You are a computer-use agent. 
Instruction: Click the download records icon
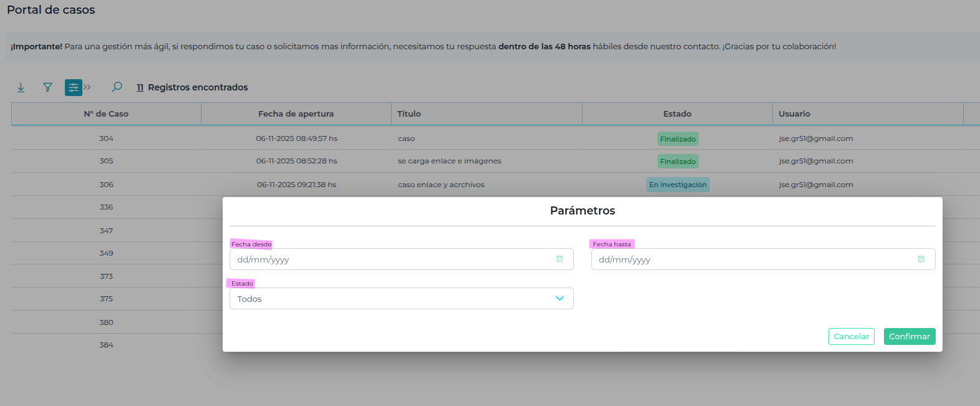pyautogui.click(x=21, y=87)
